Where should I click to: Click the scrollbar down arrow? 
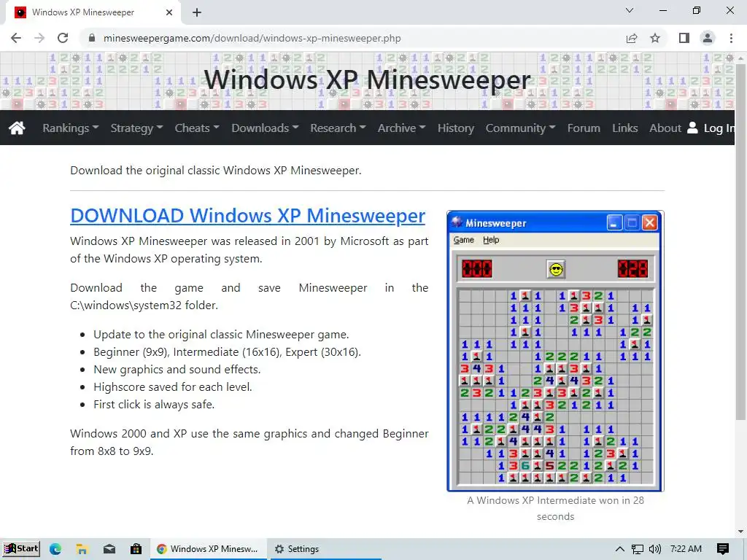[x=741, y=531]
